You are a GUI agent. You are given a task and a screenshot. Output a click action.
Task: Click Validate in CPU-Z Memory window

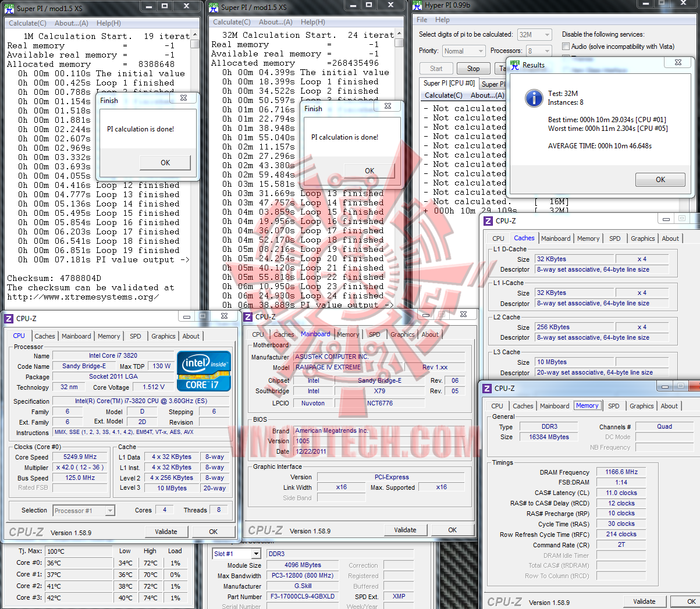644,601
